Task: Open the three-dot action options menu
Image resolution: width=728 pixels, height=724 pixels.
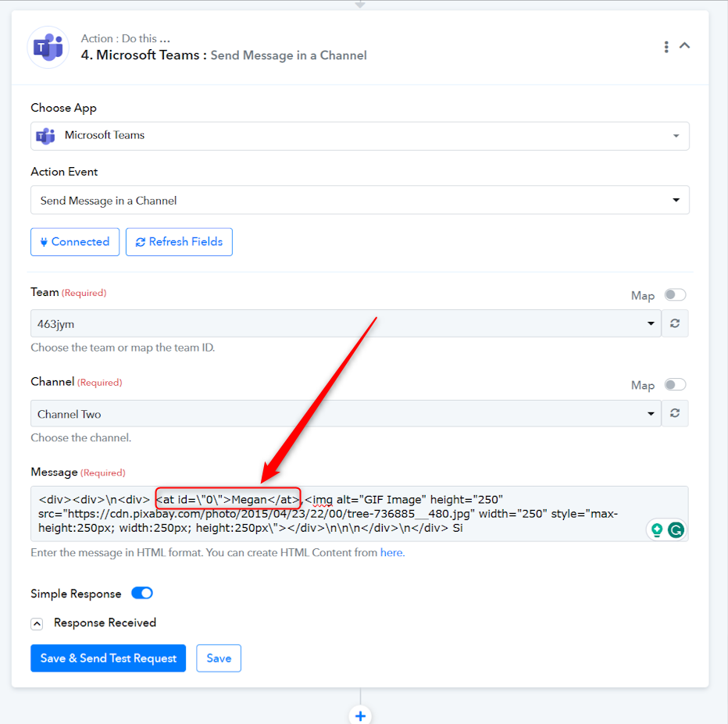Action: click(x=666, y=47)
